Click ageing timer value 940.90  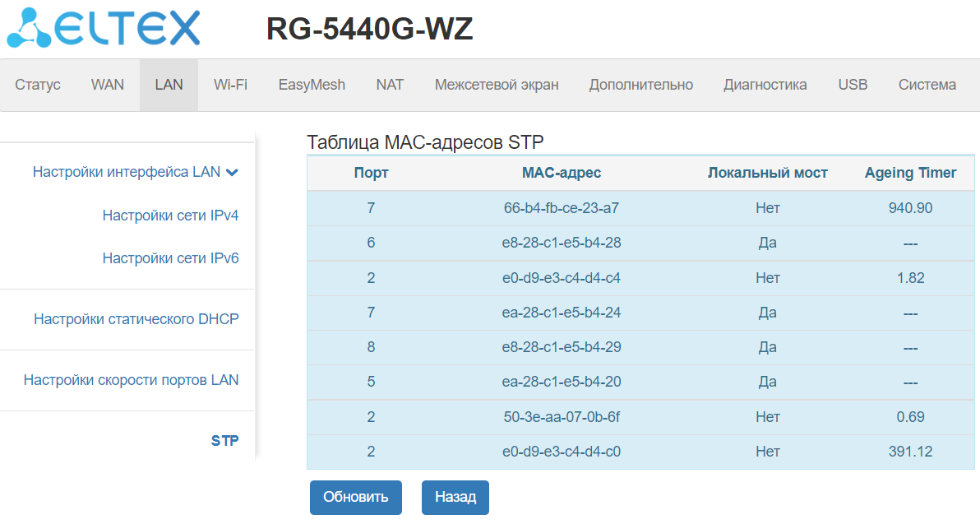click(911, 208)
